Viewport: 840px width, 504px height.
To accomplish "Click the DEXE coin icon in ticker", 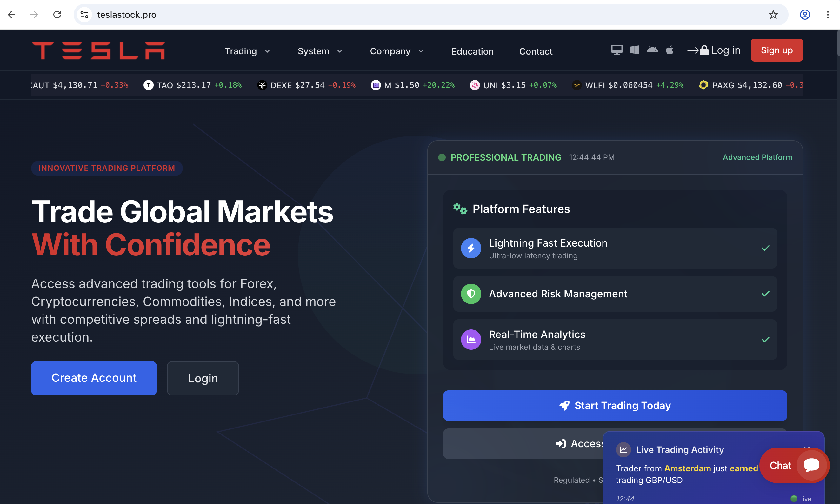I will (262, 85).
